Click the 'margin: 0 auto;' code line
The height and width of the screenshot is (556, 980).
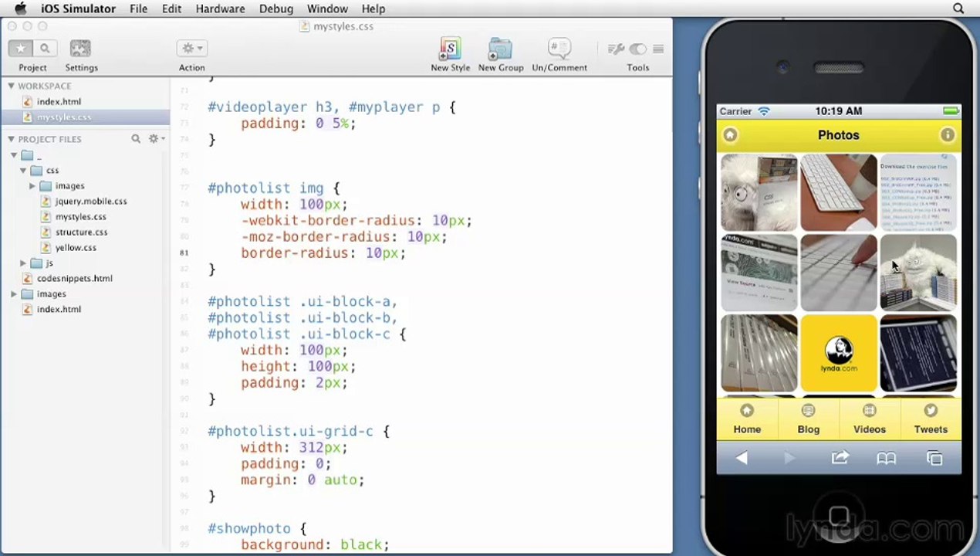coord(302,480)
